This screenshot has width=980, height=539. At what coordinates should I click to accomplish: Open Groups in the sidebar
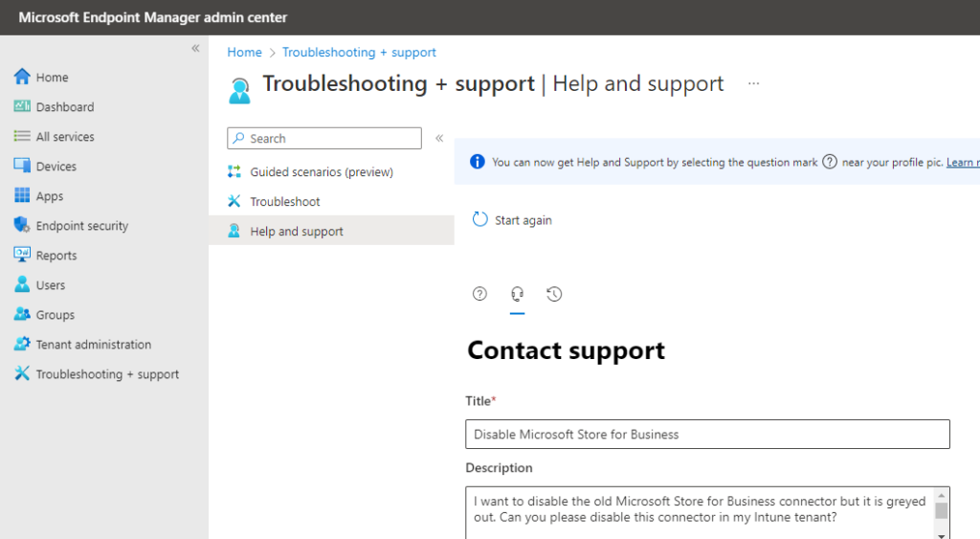pos(55,315)
